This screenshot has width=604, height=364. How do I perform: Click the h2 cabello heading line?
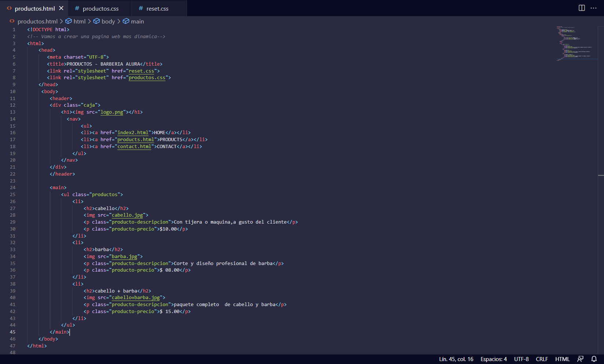[106, 209]
